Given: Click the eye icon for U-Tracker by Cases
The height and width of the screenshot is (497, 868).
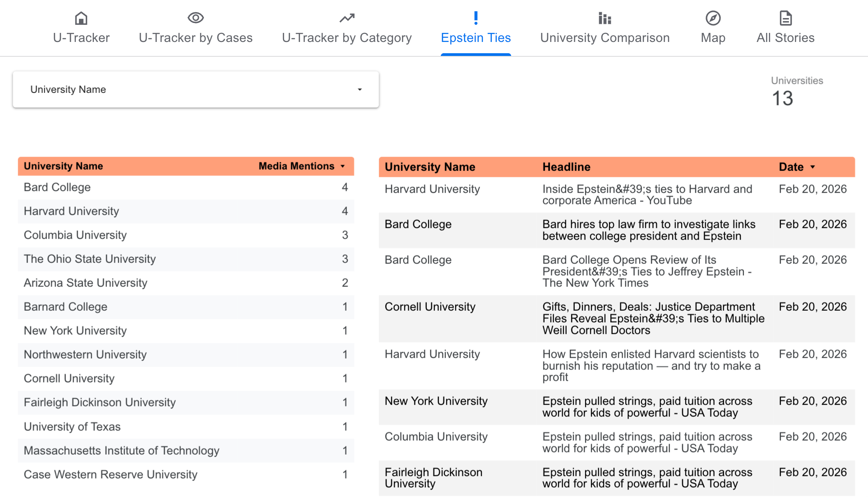Looking at the screenshot, I should [195, 18].
